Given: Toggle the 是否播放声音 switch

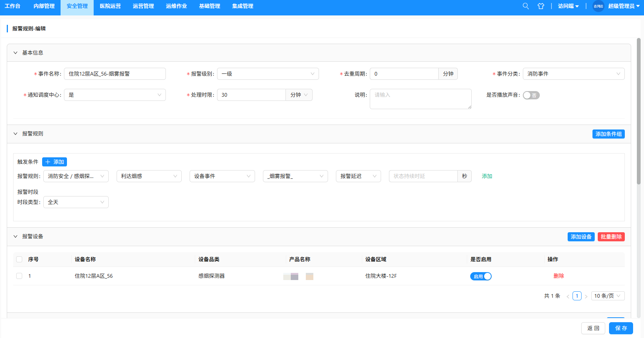Looking at the screenshot, I should (x=531, y=95).
